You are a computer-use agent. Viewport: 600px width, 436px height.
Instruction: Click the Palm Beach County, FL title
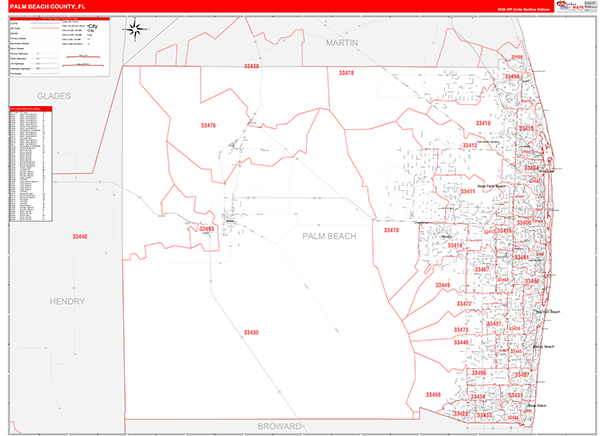coord(48,7)
